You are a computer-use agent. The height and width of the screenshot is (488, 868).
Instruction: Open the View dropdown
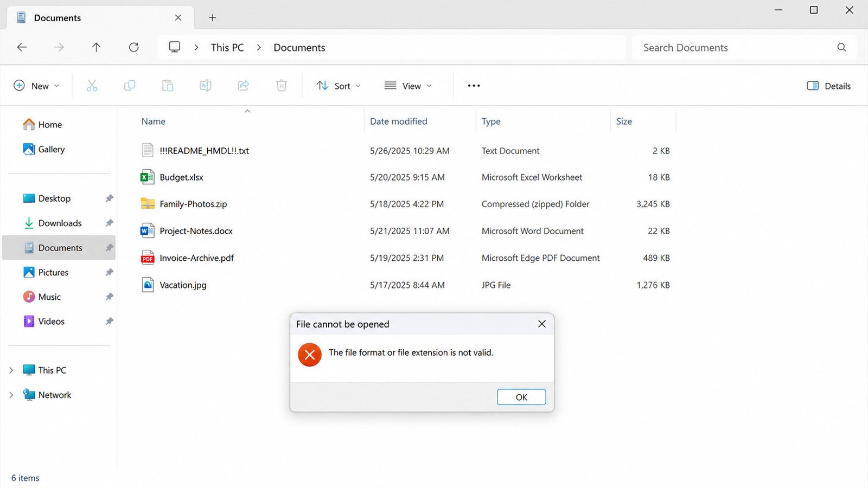tap(408, 86)
